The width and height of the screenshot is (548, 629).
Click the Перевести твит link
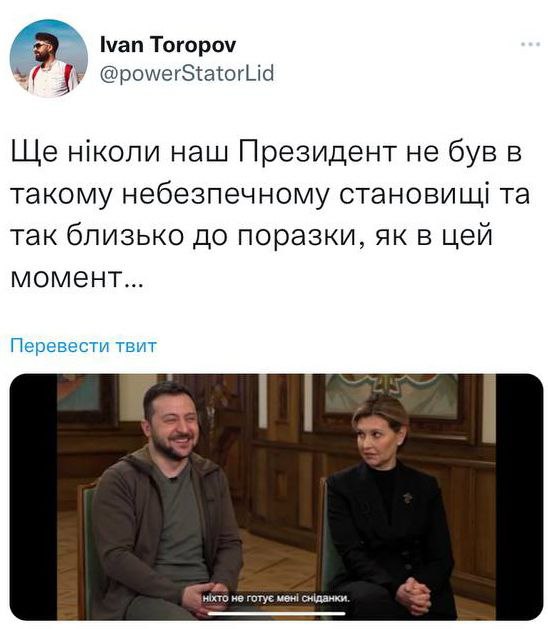click(x=83, y=346)
